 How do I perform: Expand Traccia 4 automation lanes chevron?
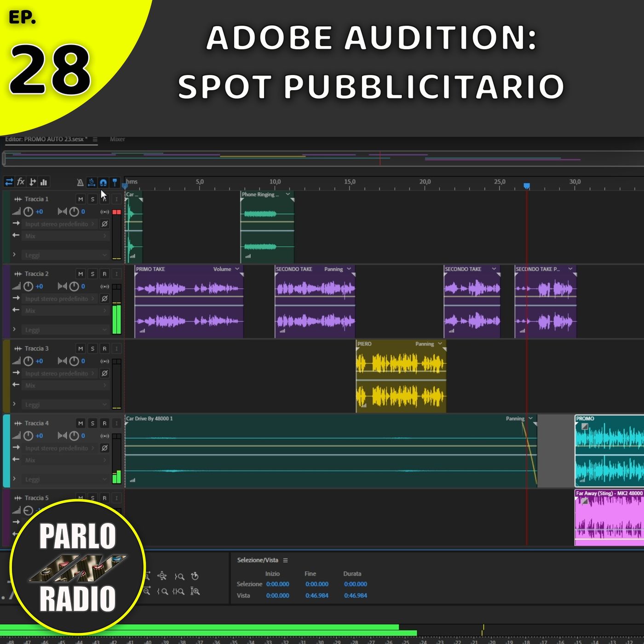(14, 478)
